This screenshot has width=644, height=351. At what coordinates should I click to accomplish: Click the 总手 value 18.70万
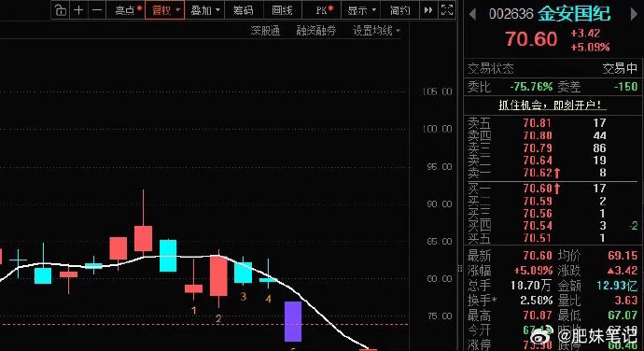(x=531, y=286)
